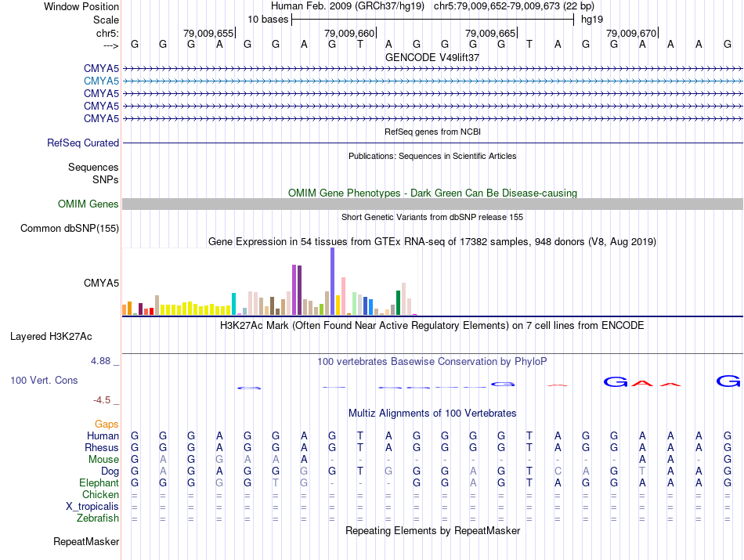Click the tallest purple bar in GTEx chart
The image size is (744, 560).
[332, 281]
